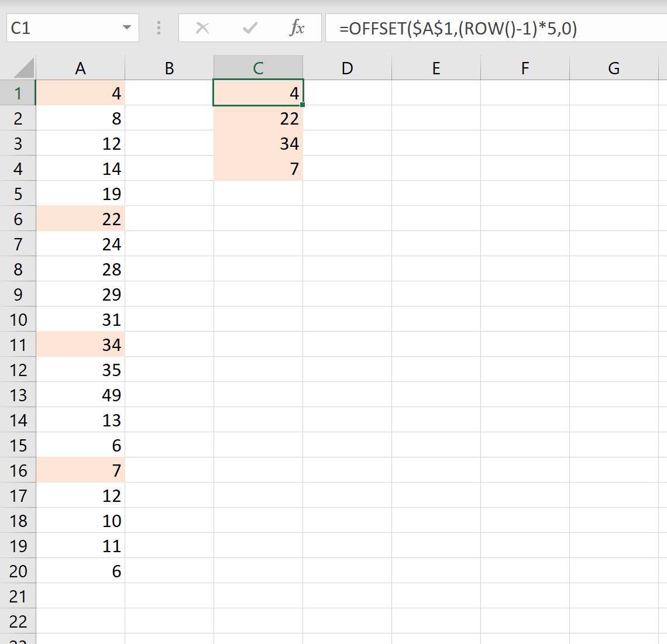Open the Insert Function fx icon
Screen dimensions: 667x644
297,28
